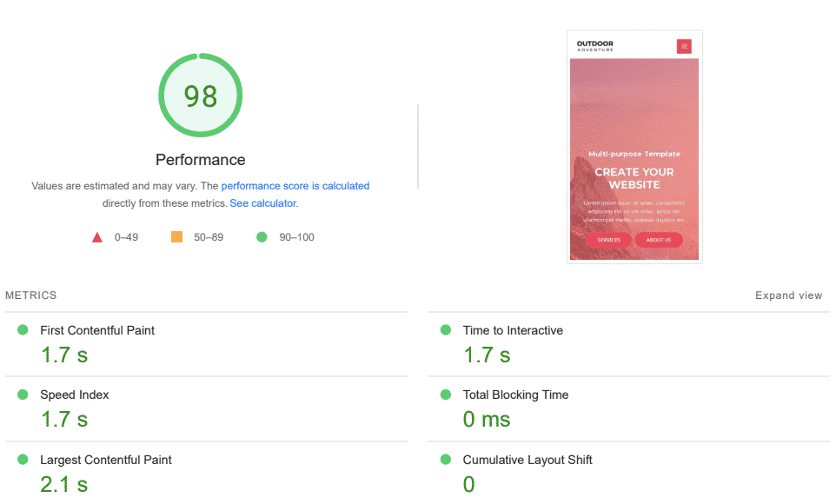
Task: Select the Total Blocking Time metric label
Action: [515, 395]
